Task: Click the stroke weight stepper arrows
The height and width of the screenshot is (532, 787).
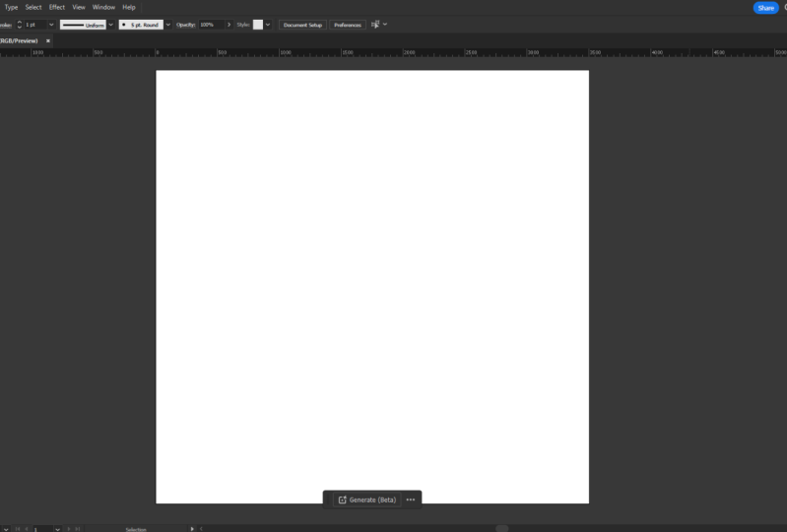Action: 19,25
